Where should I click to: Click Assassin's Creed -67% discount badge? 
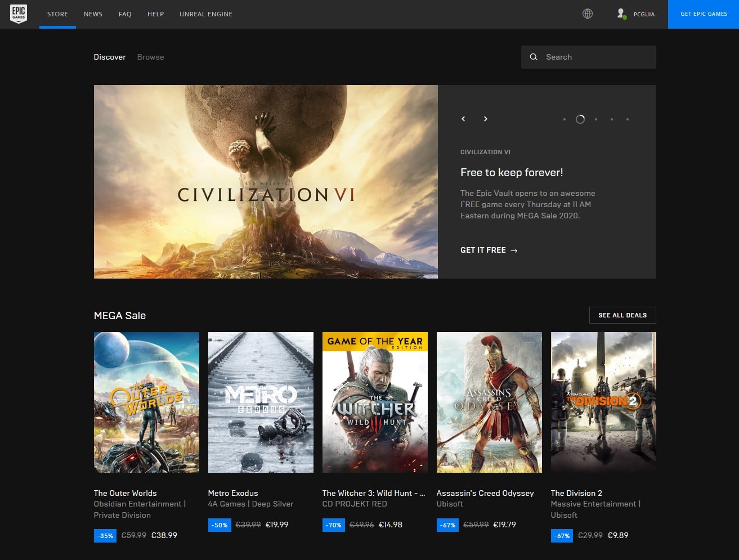pos(448,525)
